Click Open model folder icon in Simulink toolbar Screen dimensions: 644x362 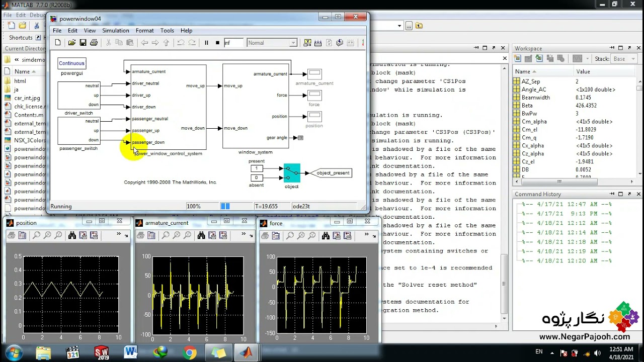72,43
